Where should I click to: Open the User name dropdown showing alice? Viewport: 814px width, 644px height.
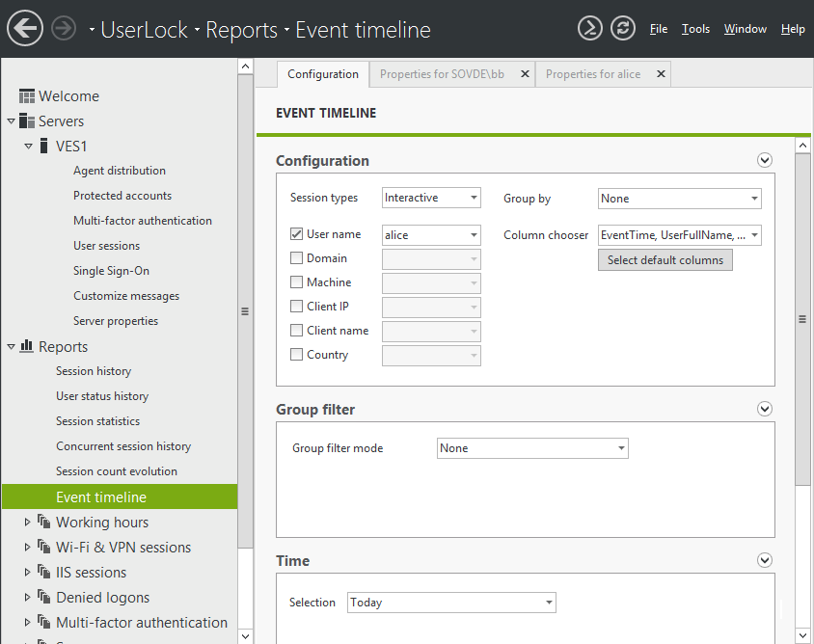click(x=431, y=235)
